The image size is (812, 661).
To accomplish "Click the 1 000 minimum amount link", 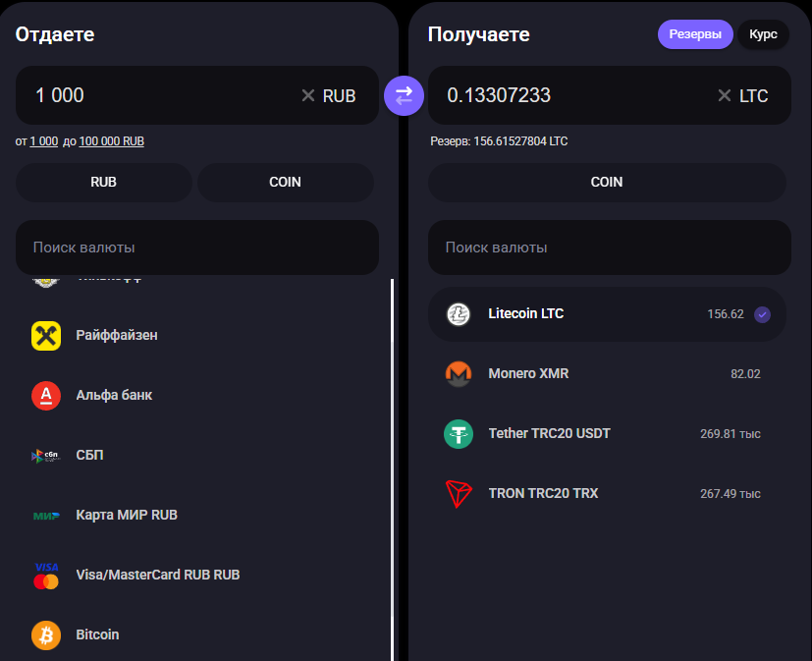I will 44,141.
